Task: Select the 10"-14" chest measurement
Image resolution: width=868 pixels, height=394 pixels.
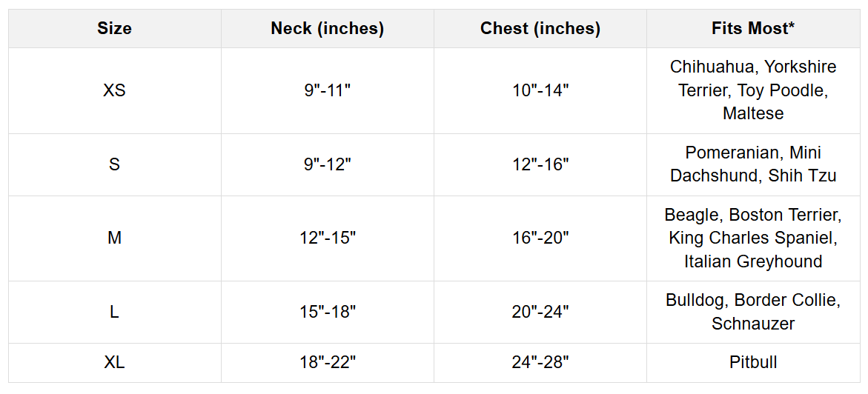Action: [540, 90]
